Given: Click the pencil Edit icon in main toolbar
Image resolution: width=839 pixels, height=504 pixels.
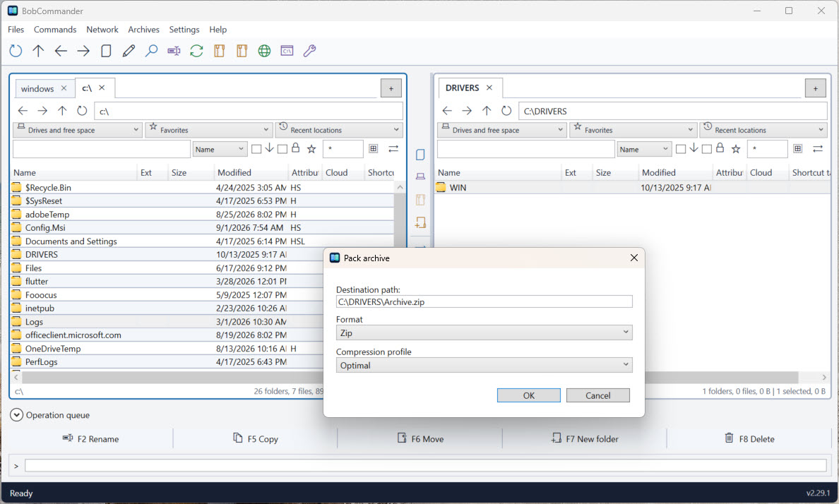Looking at the screenshot, I should tap(129, 51).
